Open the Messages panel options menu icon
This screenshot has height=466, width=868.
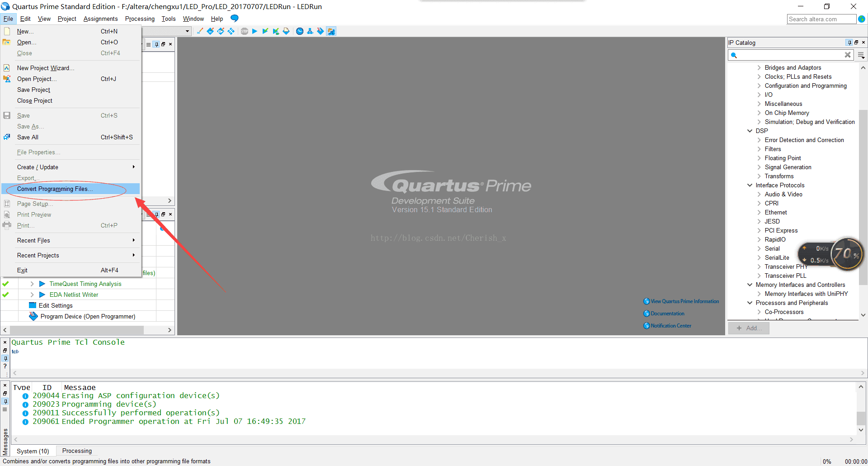tap(5, 409)
